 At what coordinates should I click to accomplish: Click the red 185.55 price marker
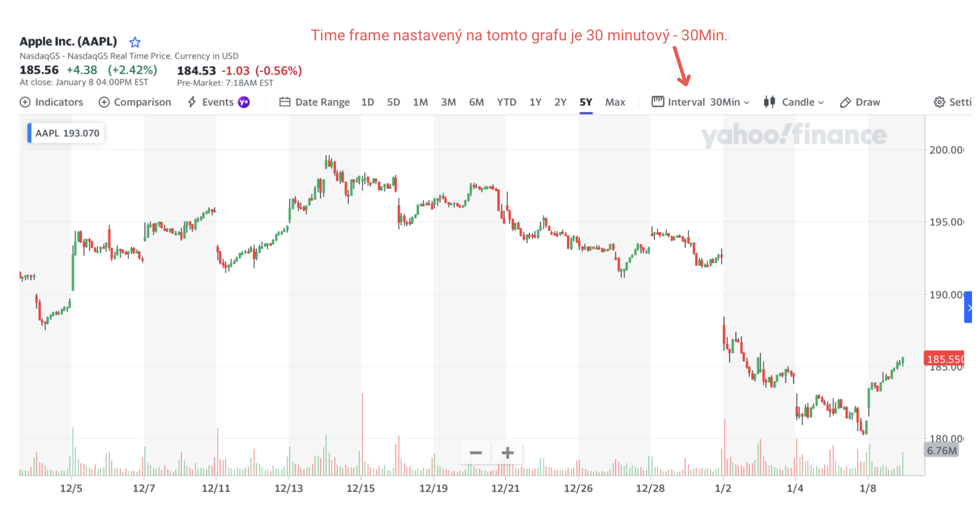944,358
